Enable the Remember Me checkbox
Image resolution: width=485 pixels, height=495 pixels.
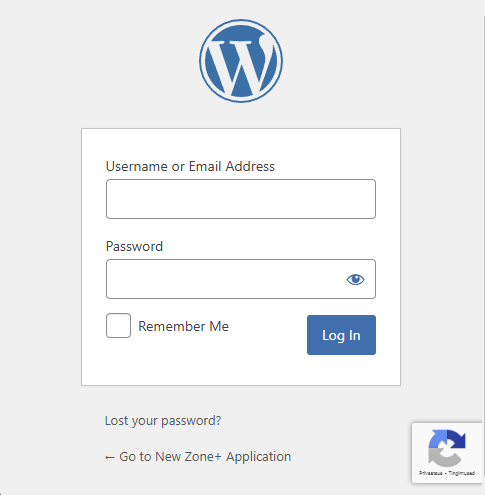click(118, 325)
